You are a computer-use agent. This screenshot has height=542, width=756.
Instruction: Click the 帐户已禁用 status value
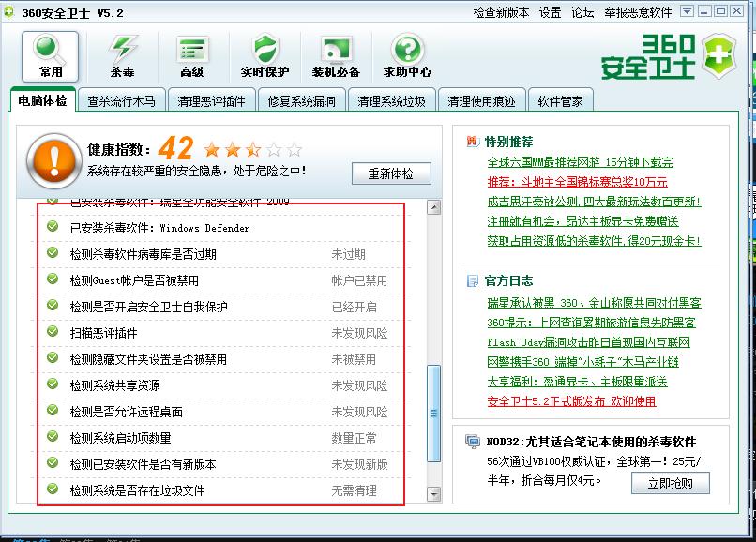(359, 280)
